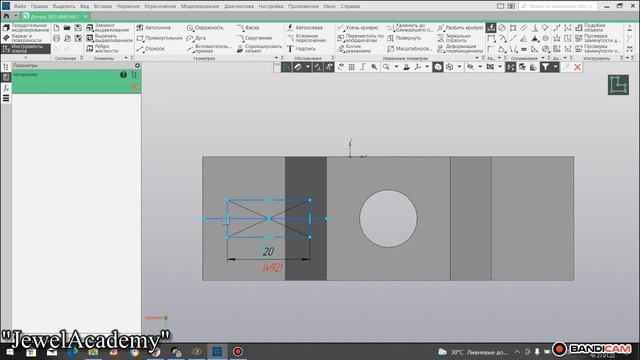Choose Вспомогательная прямая tool

point(209,49)
